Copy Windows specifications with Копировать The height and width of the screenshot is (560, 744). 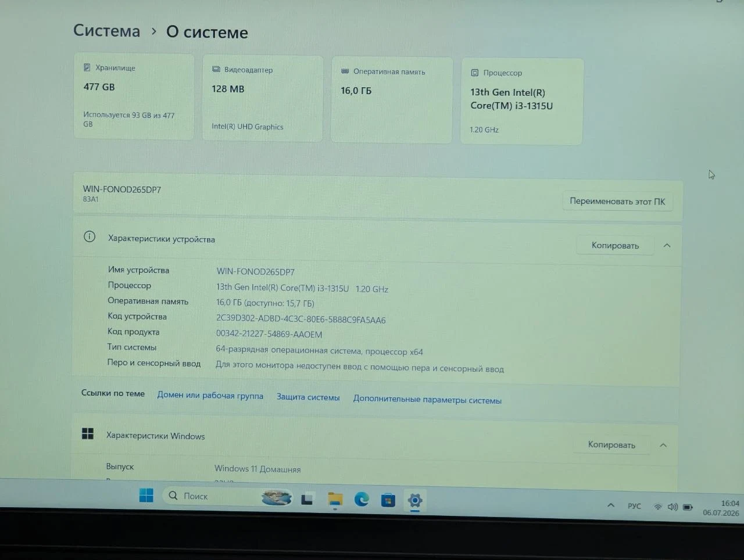tap(611, 444)
